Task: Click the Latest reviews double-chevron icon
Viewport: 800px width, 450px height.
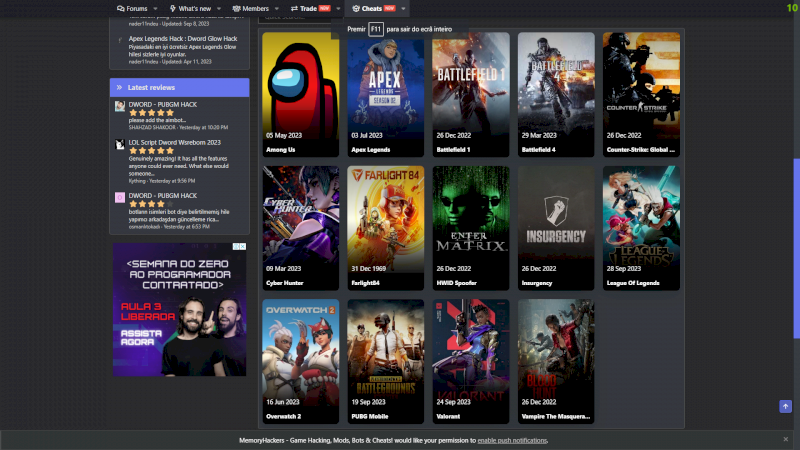Action: [x=120, y=88]
